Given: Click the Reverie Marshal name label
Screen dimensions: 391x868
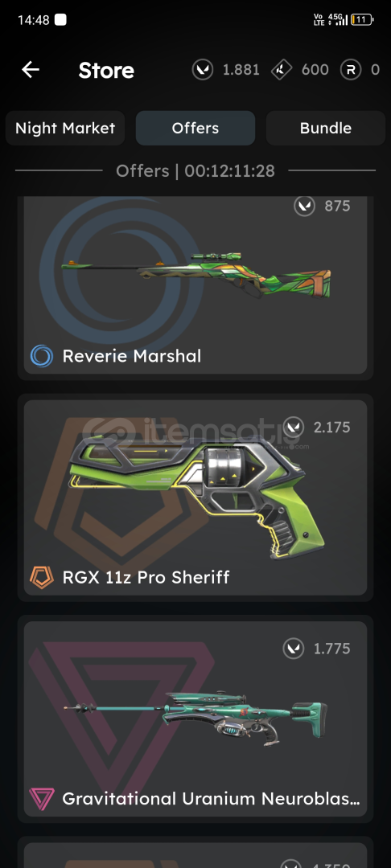Looking at the screenshot, I should pyautogui.click(x=132, y=356).
